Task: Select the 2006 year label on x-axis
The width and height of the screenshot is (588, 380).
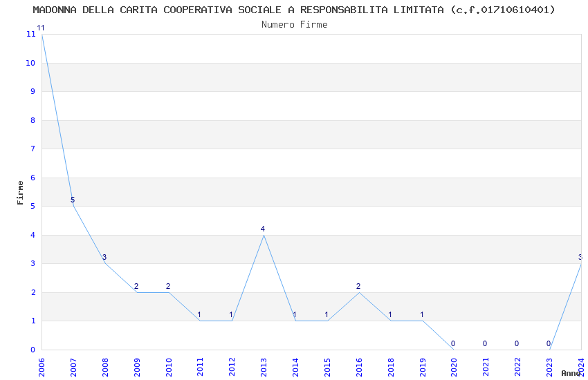Action: (42, 367)
